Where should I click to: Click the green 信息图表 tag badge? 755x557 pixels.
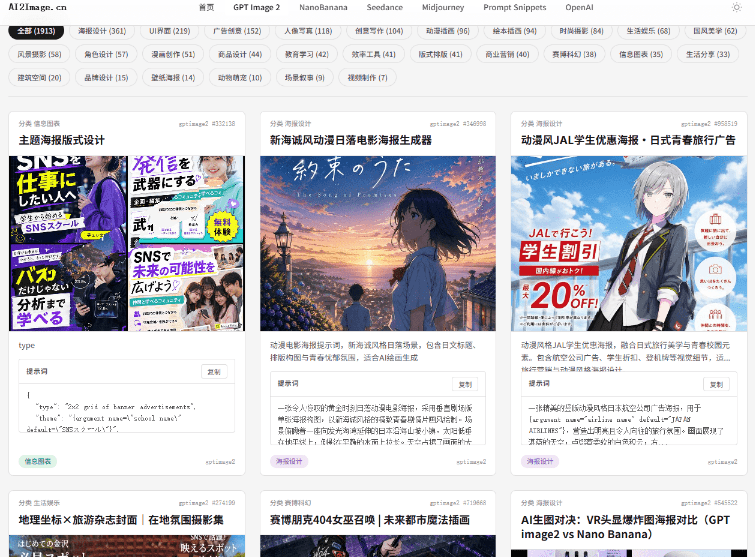[x=38, y=461]
